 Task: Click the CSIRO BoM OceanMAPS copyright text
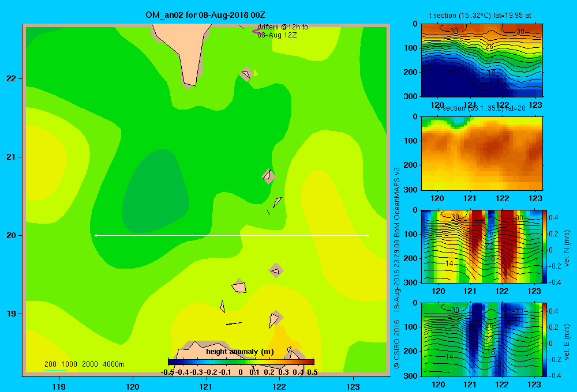(397, 267)
